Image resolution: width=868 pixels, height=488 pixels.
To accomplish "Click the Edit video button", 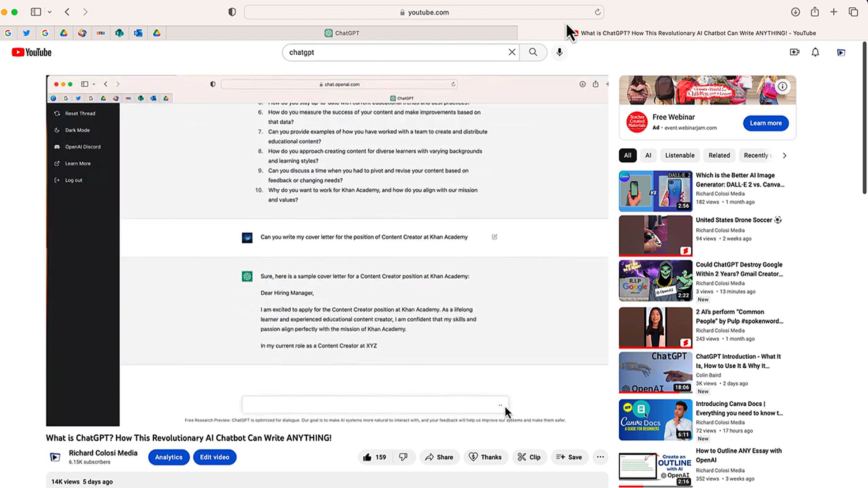I will 215,457.
